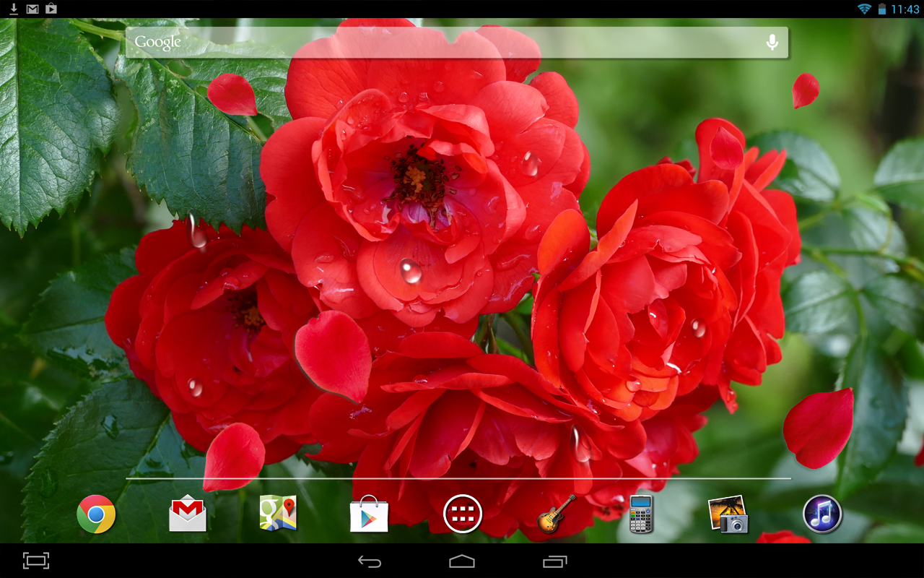
Task: Open the mail notification in status bar
Action: (32, 9)
